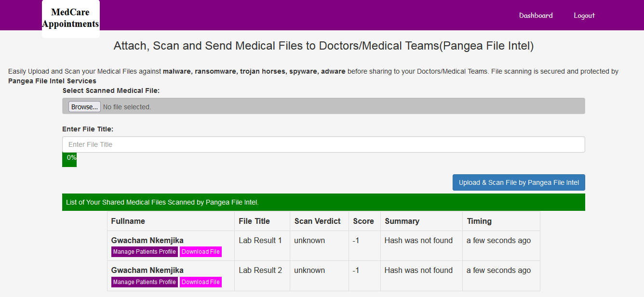Manage Patients Profile for Lab Result 1

coord(144,252)
